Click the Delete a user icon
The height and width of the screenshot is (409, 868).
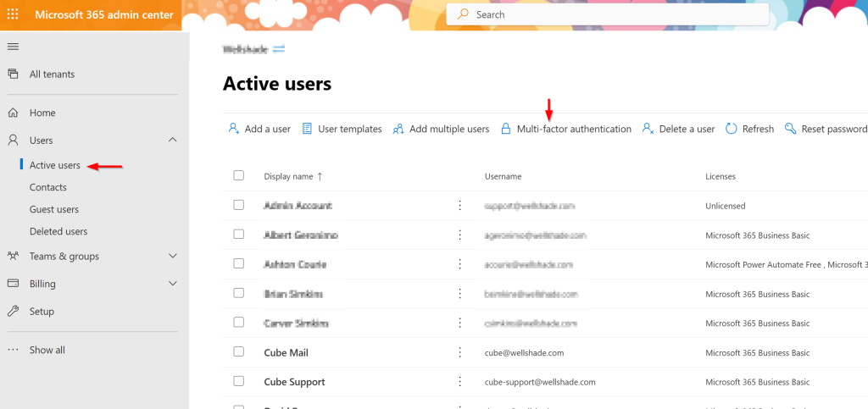[648, 129]
